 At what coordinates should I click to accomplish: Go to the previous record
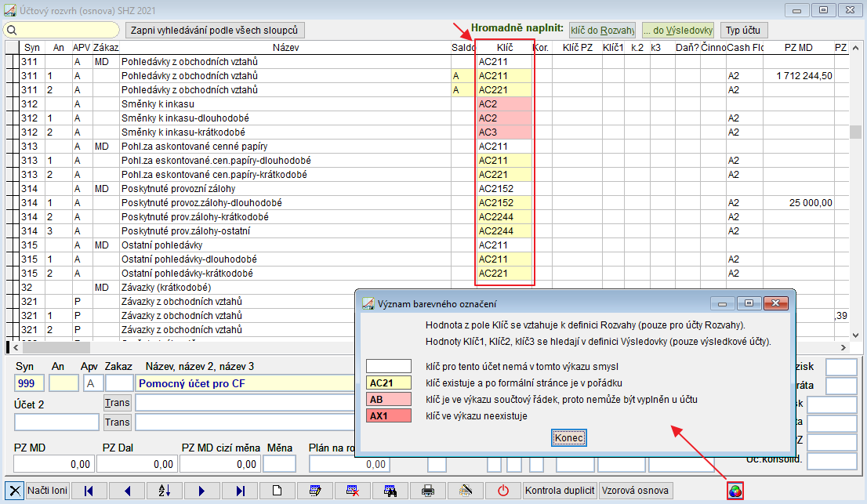coord(127,491)
